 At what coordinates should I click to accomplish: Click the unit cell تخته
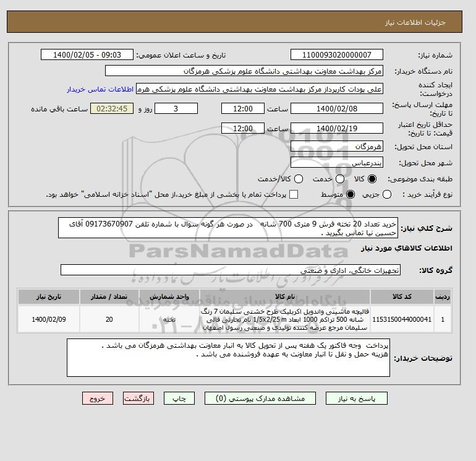[x=169, y=319]
